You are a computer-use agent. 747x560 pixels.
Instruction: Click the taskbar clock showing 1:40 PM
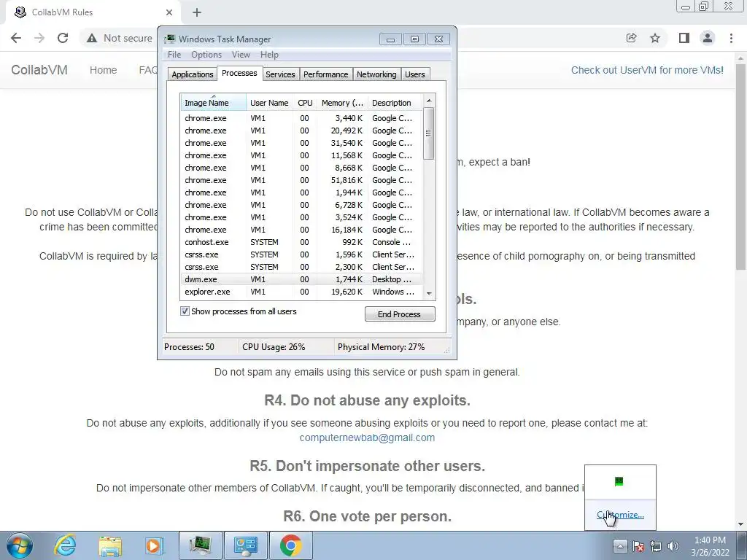click(710, 546)
